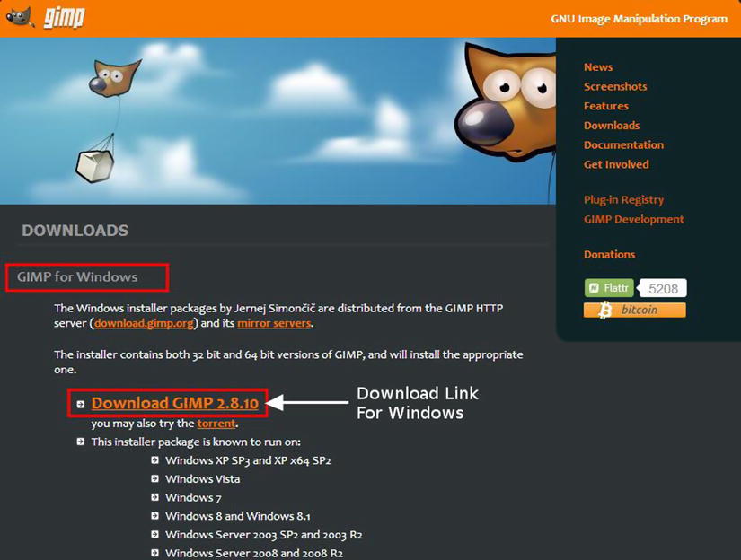Click the 'GIMP for Windows' heading
This screenshot has width=741, height=560.
coord(77,276)
